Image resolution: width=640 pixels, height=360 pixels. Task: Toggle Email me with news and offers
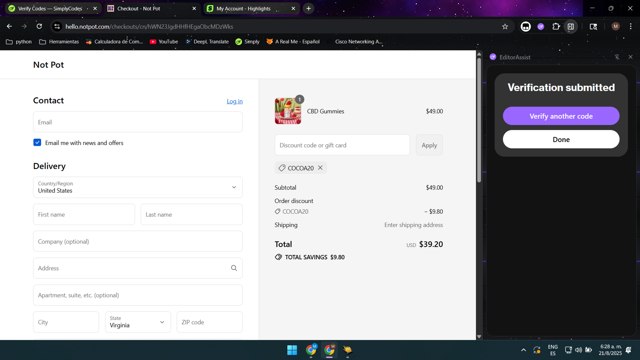click(37, 142)
